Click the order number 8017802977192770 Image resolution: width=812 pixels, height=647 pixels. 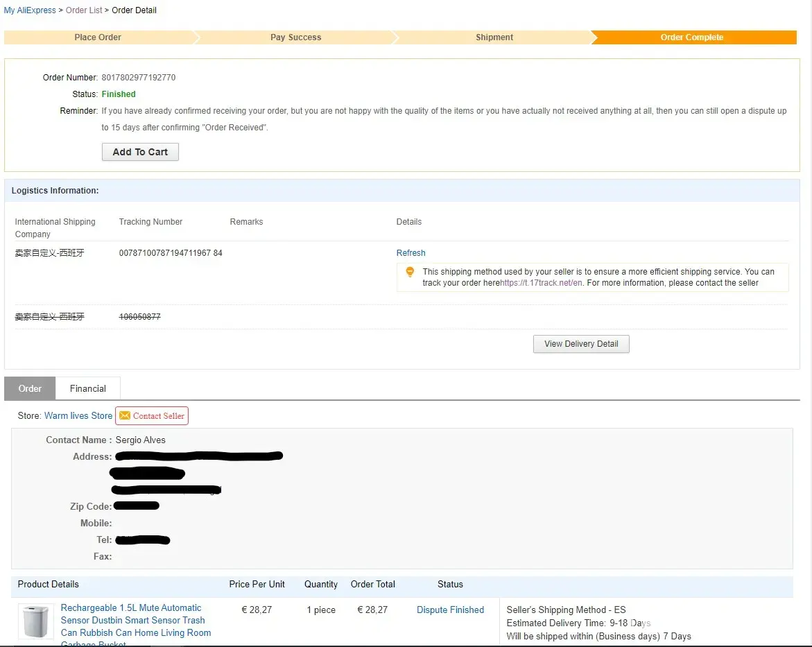(139, 78)
